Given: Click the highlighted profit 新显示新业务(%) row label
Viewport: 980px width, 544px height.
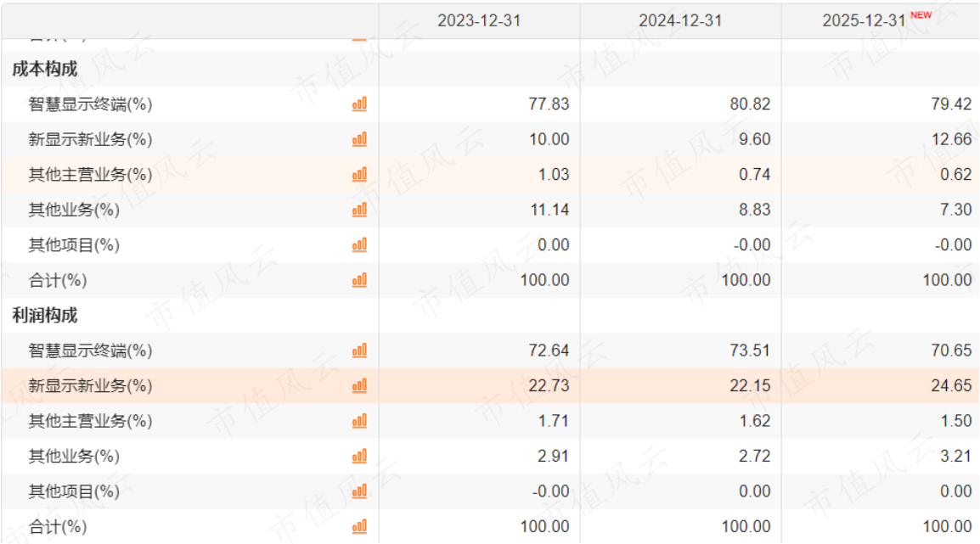Looking at the screenshot, I should (90, 385).
